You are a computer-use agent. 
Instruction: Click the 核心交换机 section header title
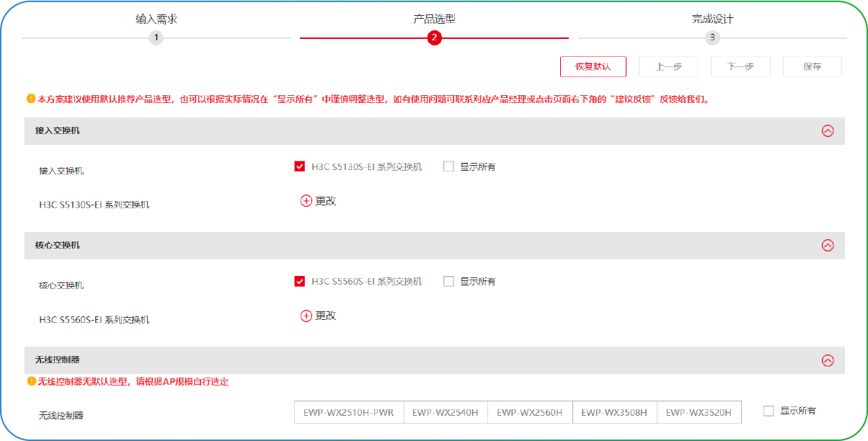click(58, 246)
